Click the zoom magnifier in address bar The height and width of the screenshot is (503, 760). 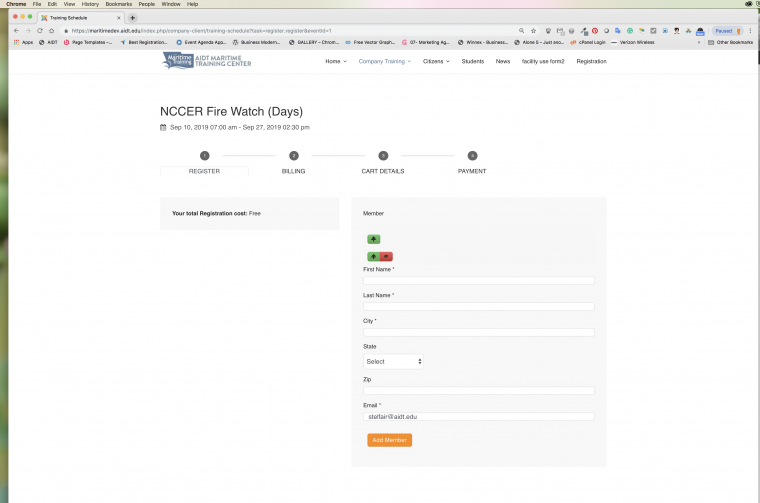coord(522,31)
